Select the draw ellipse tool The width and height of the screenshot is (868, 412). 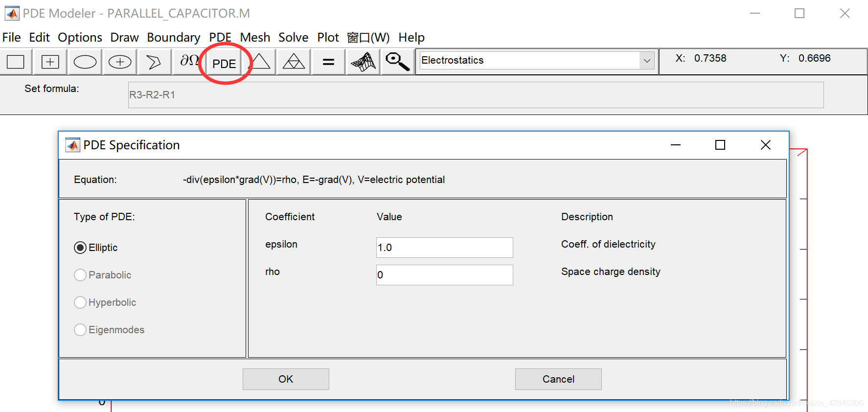pos(85,62)
